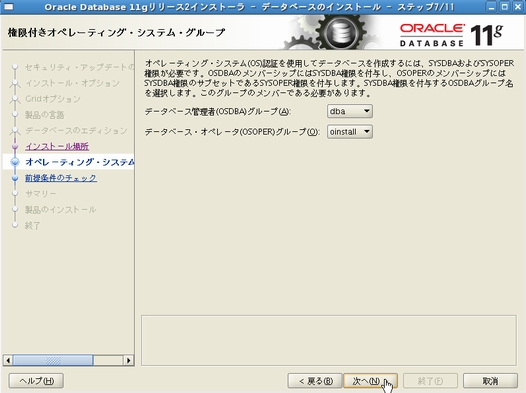Click the step bullet beside インストール場所

point(15,146)
